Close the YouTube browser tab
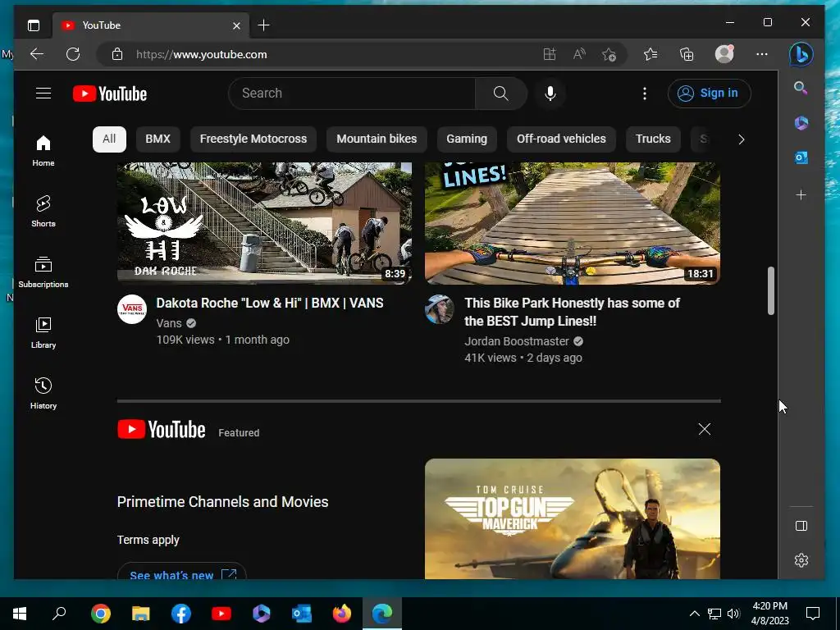The image size is (840, 630). [236, 25]
